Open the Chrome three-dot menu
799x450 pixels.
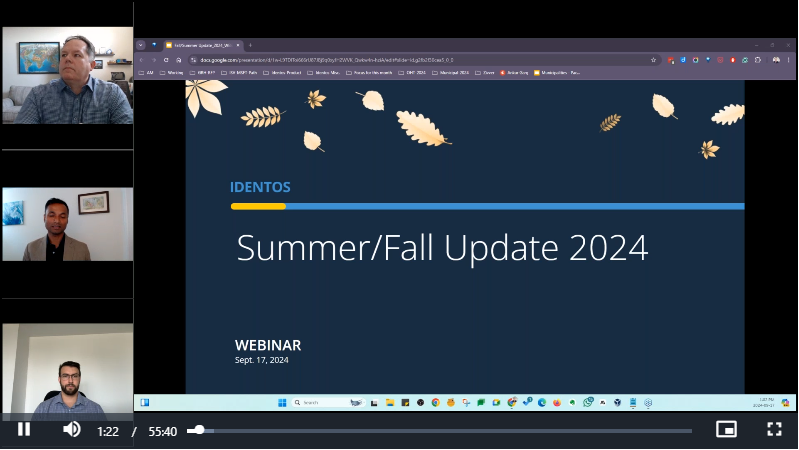click(789, 60)
